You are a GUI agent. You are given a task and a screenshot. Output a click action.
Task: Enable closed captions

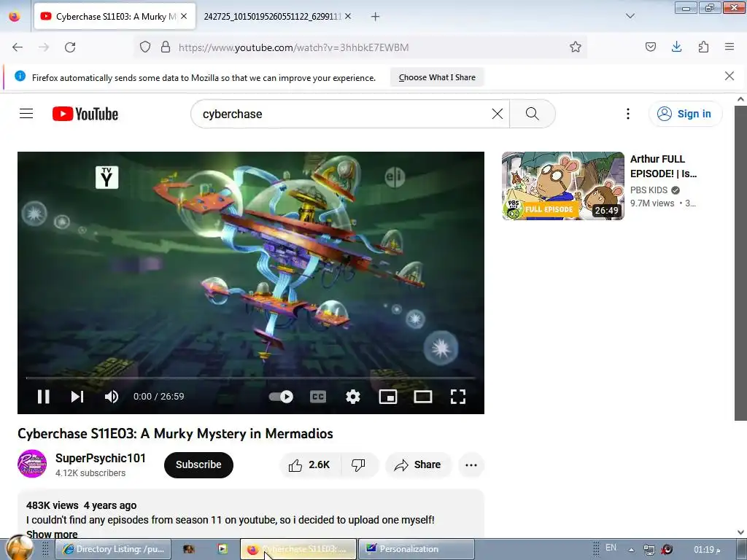[x=318, y=397]
